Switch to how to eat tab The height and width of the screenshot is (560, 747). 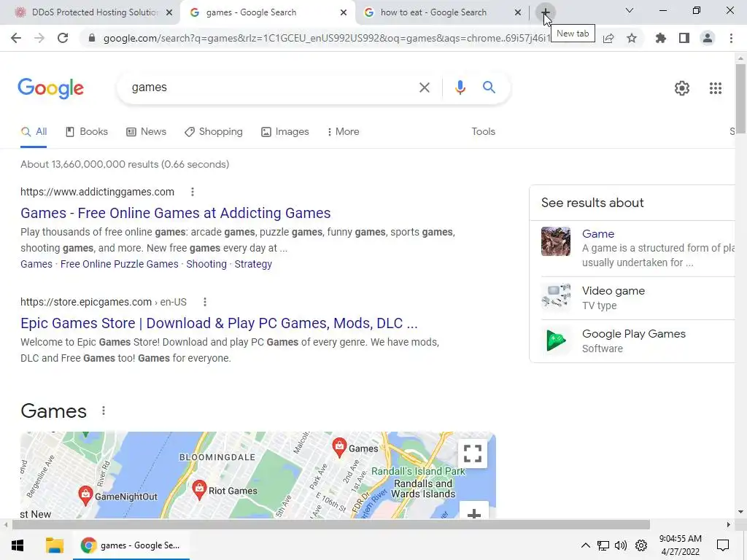[x=433, y=12]
